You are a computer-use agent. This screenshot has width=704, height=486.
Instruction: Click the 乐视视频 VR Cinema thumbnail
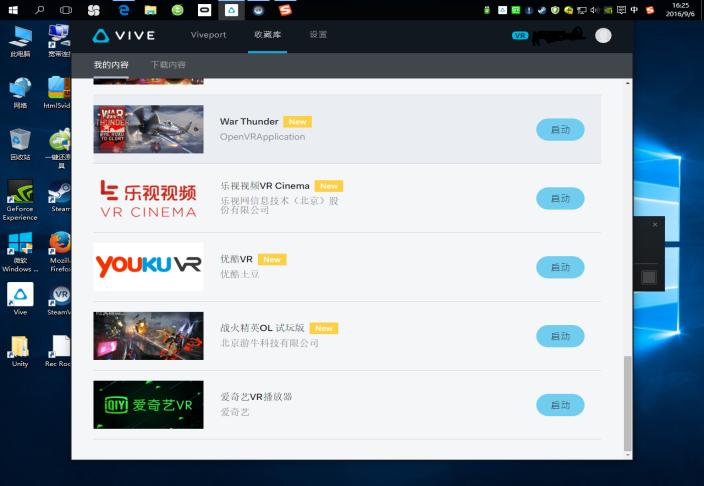click(148, 198)
